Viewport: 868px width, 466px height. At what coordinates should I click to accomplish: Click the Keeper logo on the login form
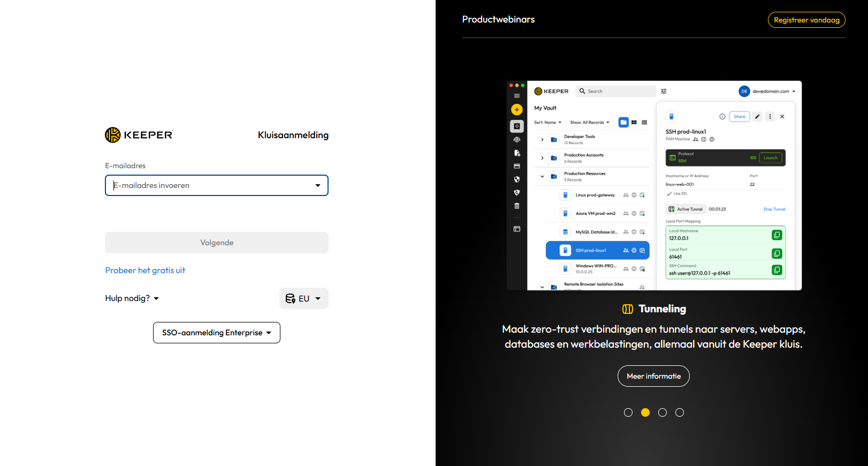tap(139, 135)
